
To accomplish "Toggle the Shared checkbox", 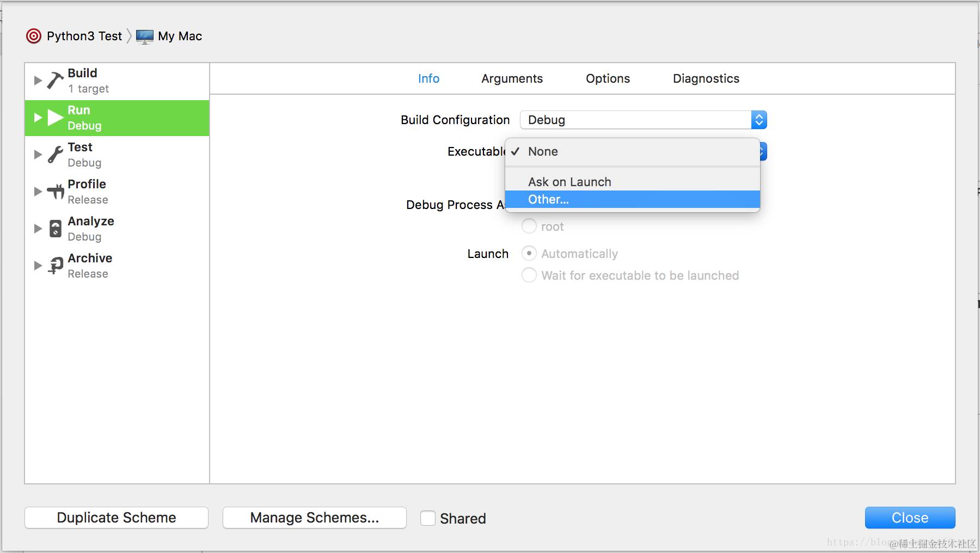I will tap(428, 518).
